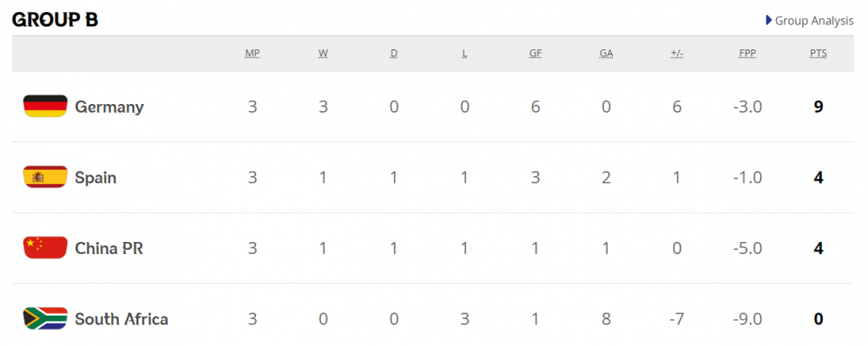
Task: Click the L column header
Action: (x=464, y=54)
